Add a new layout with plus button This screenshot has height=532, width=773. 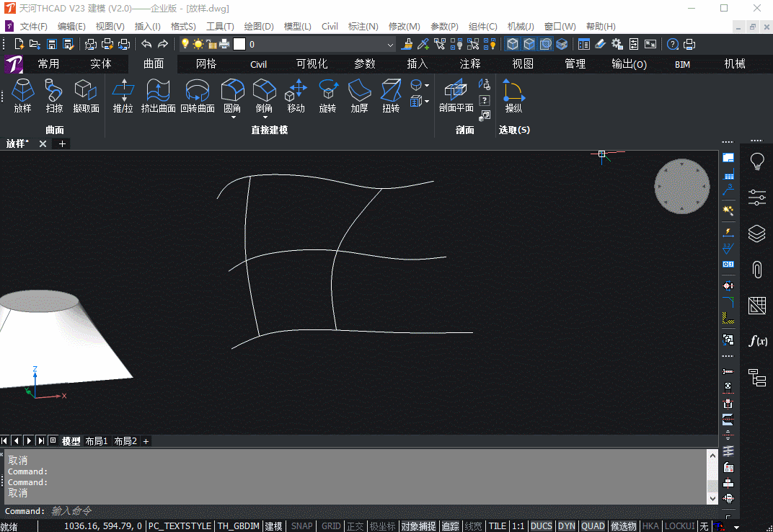tap(146, 441)
